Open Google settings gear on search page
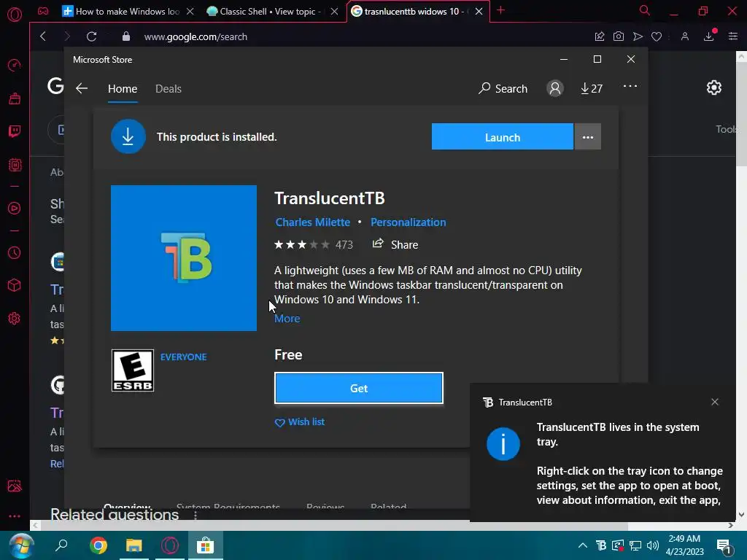 [713, 87]
